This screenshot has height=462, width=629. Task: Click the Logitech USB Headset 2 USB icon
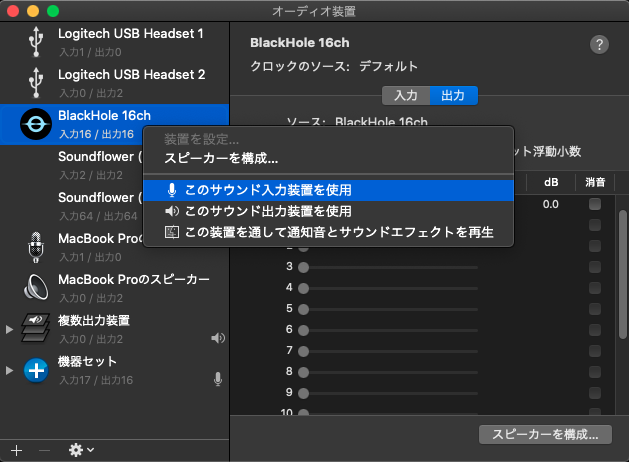pyautogui.click(x=36, y=83)
